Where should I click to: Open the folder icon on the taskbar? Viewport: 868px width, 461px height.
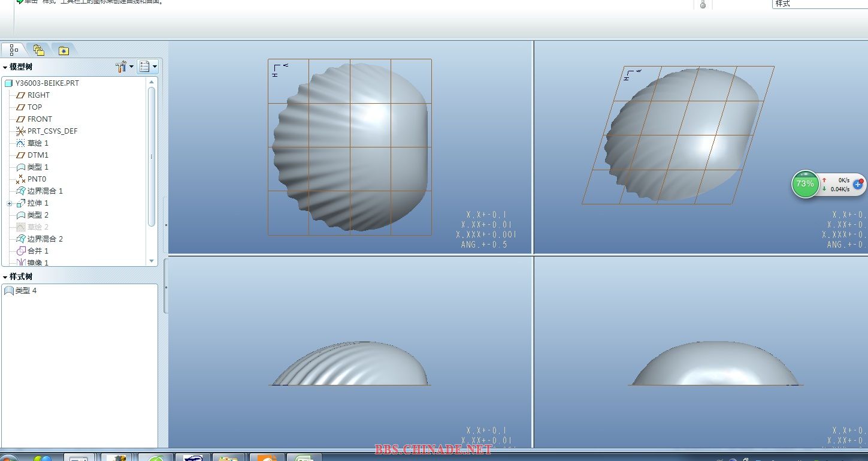point(228,458)
